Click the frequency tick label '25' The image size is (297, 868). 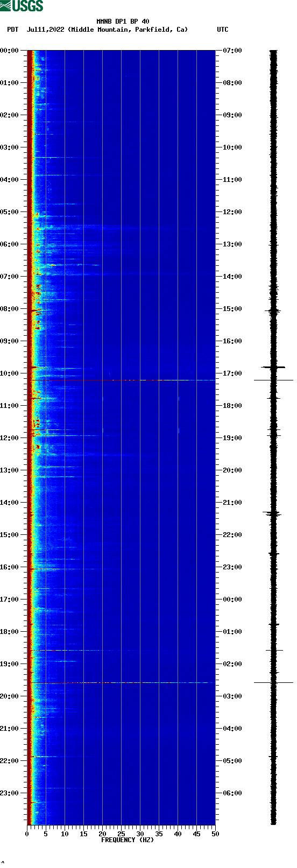coord(121,834)
